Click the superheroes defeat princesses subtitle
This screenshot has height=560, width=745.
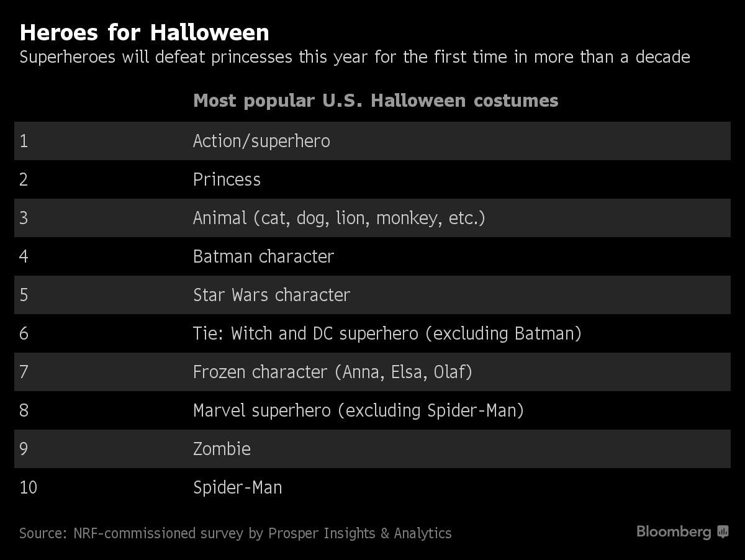click(x=354, y=58)
